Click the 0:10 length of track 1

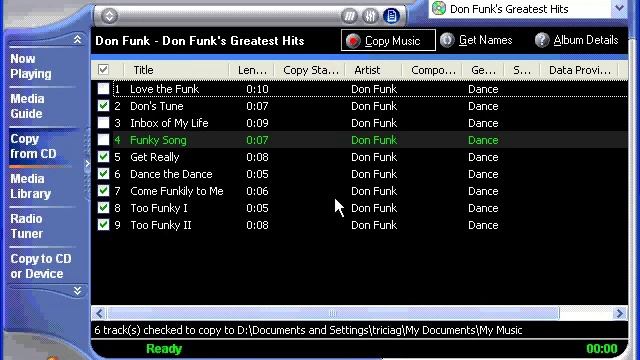coord(258,89)
